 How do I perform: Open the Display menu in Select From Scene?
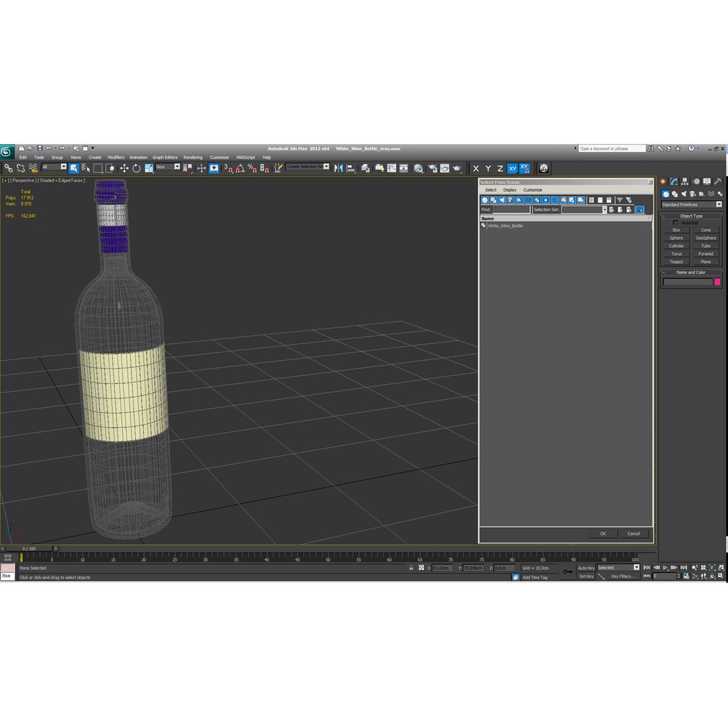tap(510, 190)
